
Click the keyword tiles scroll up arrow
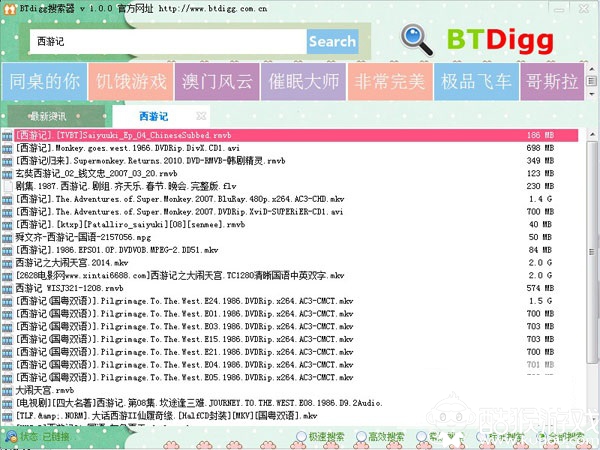[592, 69]
